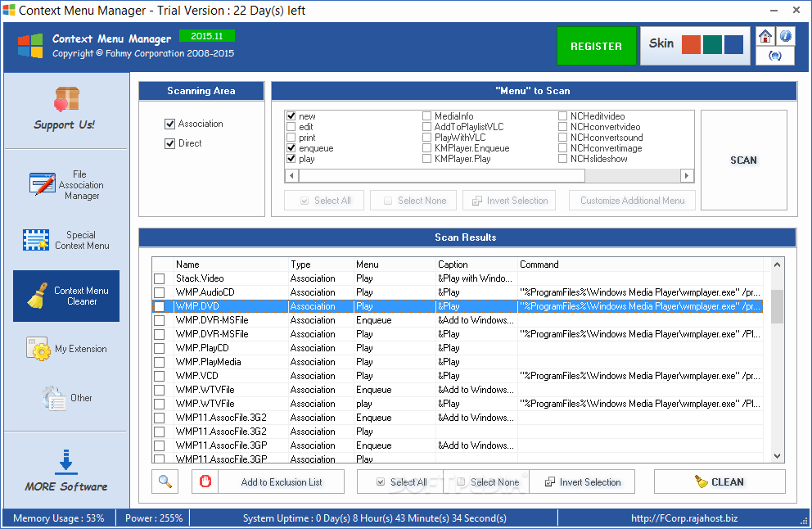
Task: Click Select All below scan results
Action: 401,482
